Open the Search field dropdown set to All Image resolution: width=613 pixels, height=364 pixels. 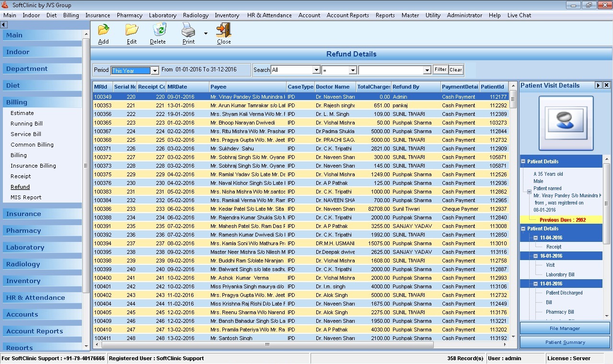tap(316, 70)
